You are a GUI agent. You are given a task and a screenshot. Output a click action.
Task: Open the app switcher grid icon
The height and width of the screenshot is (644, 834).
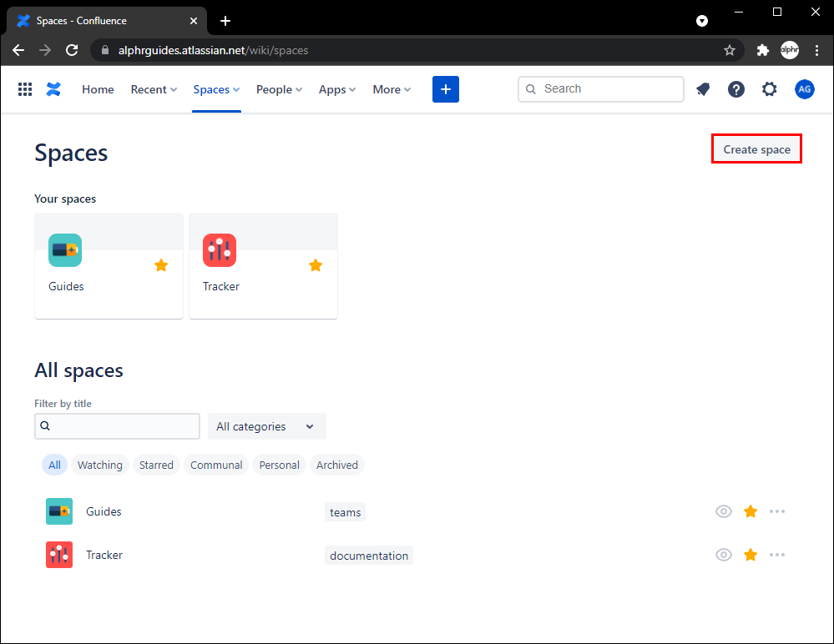[x=25, y=89]
